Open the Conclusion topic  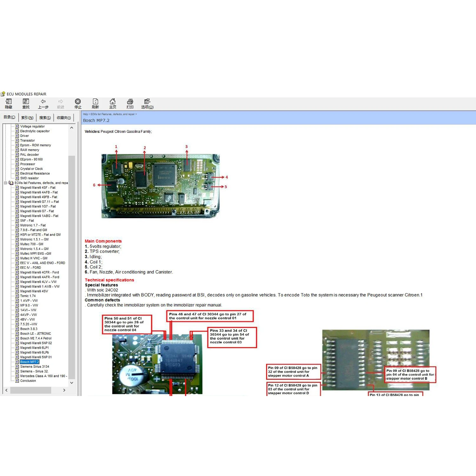point(28,380)
